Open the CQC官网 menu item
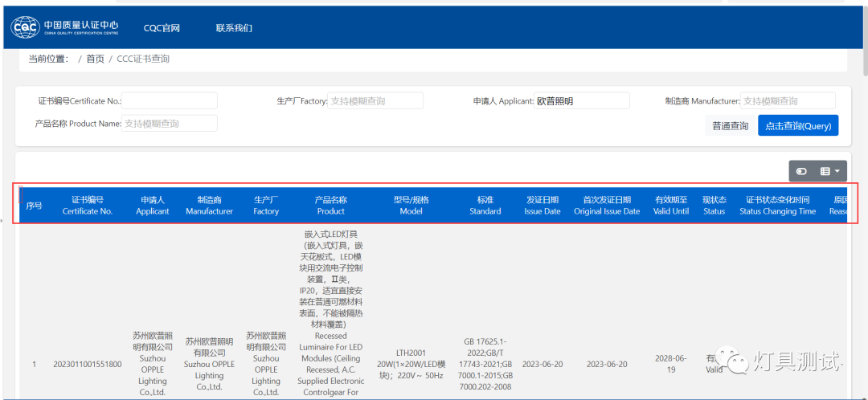Viewport: 868px width, 400px height. 162,28
